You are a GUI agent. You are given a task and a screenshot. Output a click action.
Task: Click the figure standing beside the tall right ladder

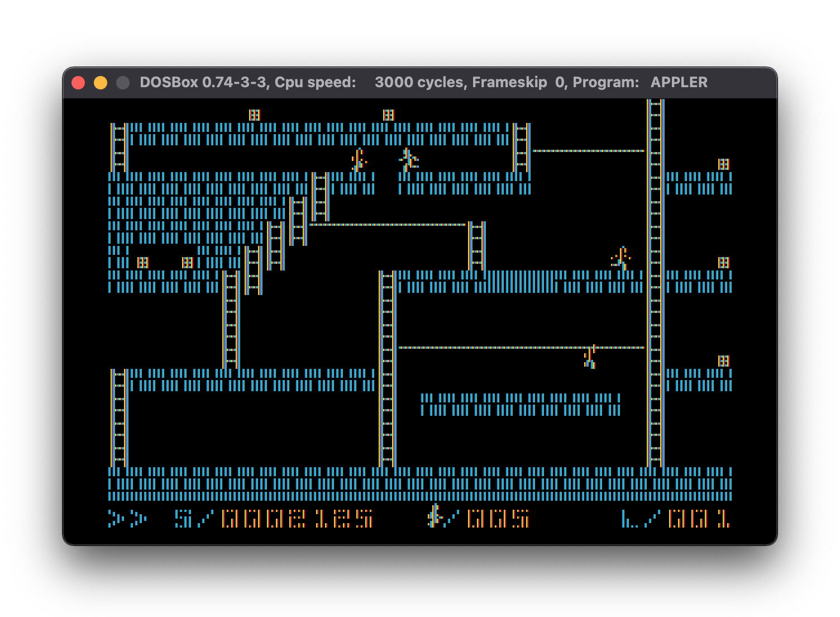click(x=621, y=258)
